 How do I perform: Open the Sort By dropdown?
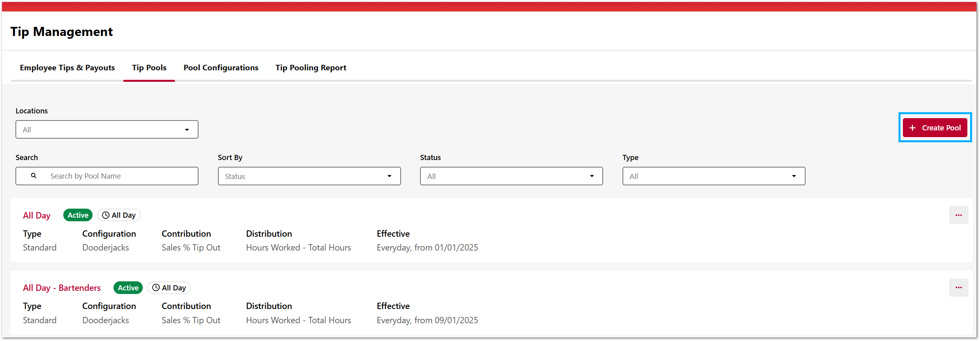(309, 176)
